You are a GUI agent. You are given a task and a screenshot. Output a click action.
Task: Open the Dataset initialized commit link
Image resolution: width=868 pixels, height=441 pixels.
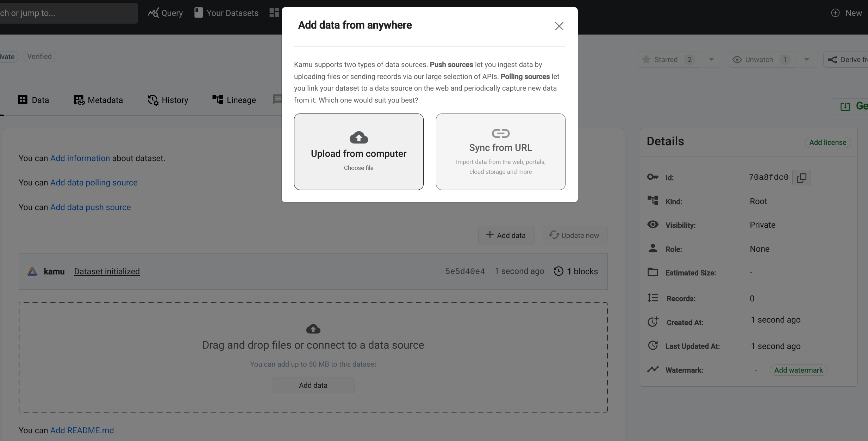click(x=107, y=271)
